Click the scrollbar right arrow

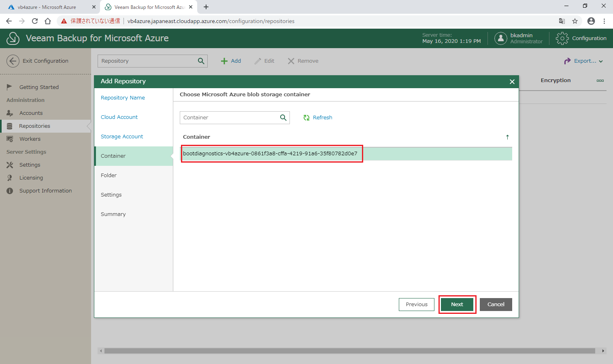click(x=603, y=351)
